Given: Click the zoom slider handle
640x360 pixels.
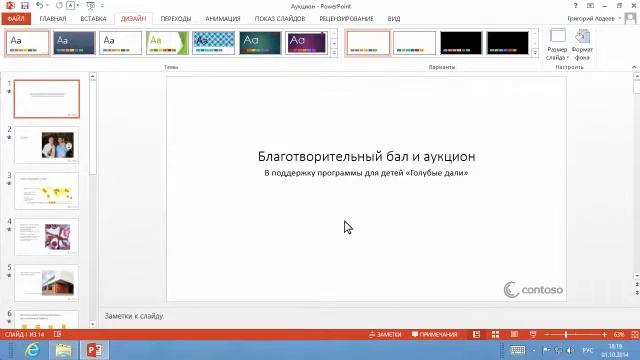Looking at the screenshot, I should (566, 334).
